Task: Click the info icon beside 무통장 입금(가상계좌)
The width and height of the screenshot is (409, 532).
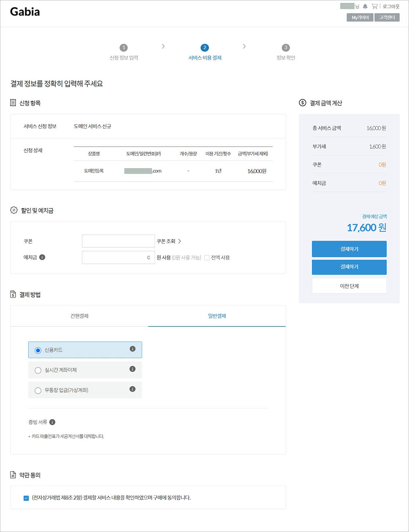Action: point(132,389)
